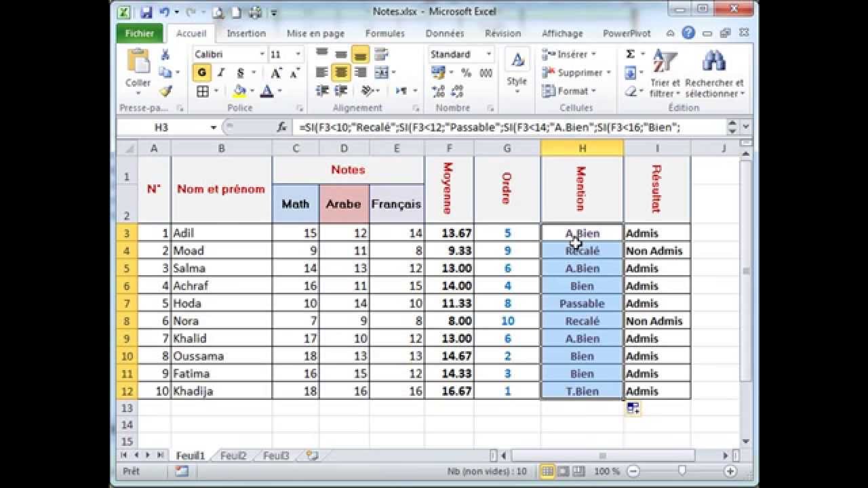Screen dimensions: 868x488
Task: Click the accounting currency format icon
Action: point(438,73)
